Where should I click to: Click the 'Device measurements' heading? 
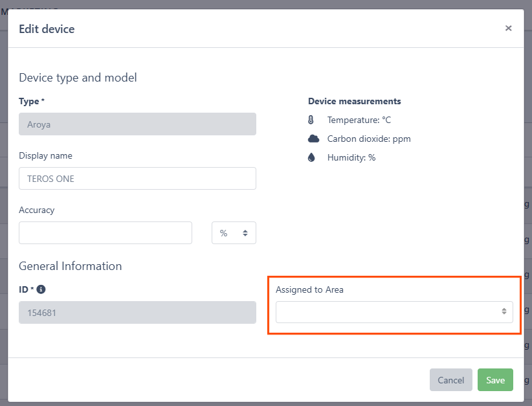(x=354, y=102)
